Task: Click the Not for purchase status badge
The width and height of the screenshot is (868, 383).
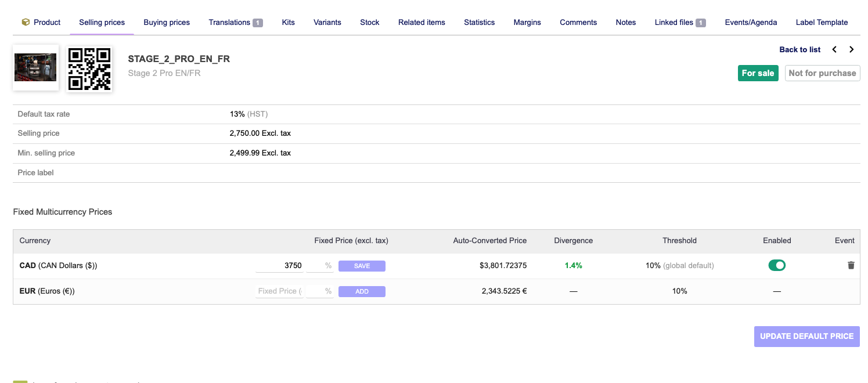Action: [822, 73]
